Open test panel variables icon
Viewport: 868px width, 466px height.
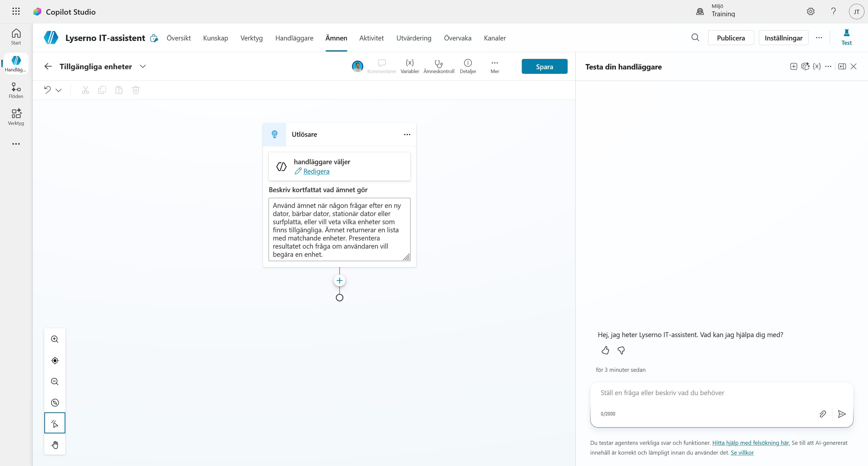click(817, 66)
